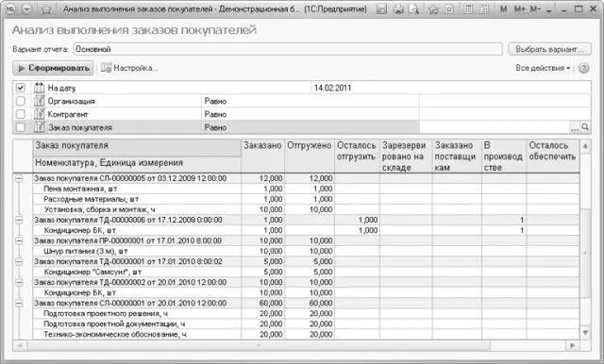Open the calculator icon in title bar
604x364 pixels.
(468, 8)
